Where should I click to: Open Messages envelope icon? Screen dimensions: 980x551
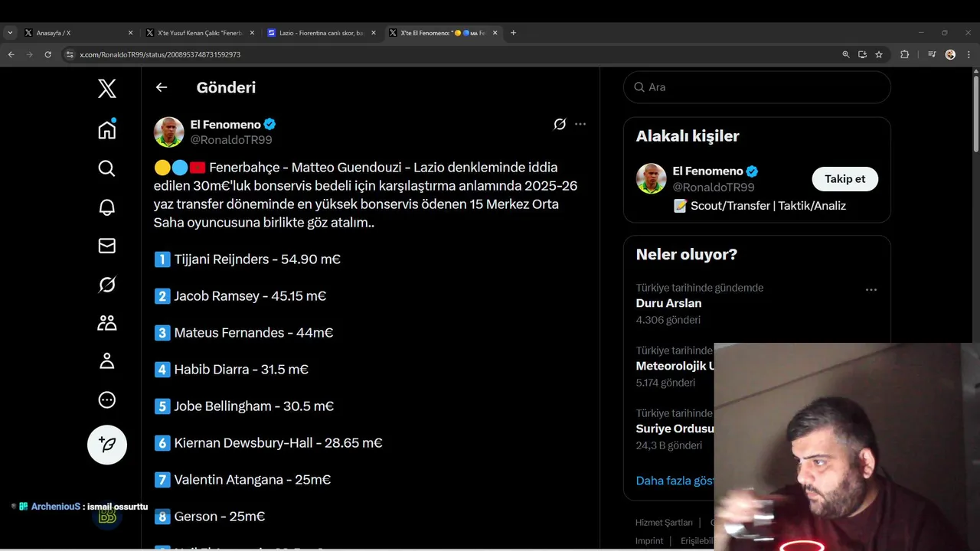(x=107, y=246)
